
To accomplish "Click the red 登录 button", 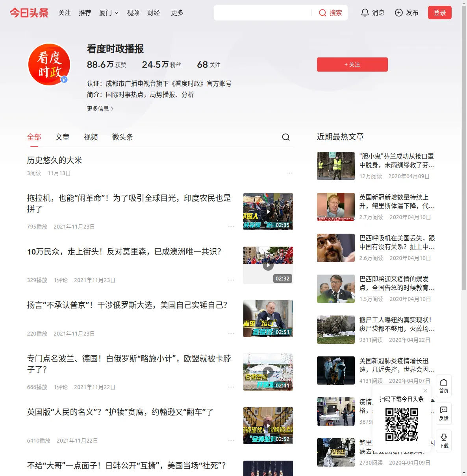I will (440, 13).
